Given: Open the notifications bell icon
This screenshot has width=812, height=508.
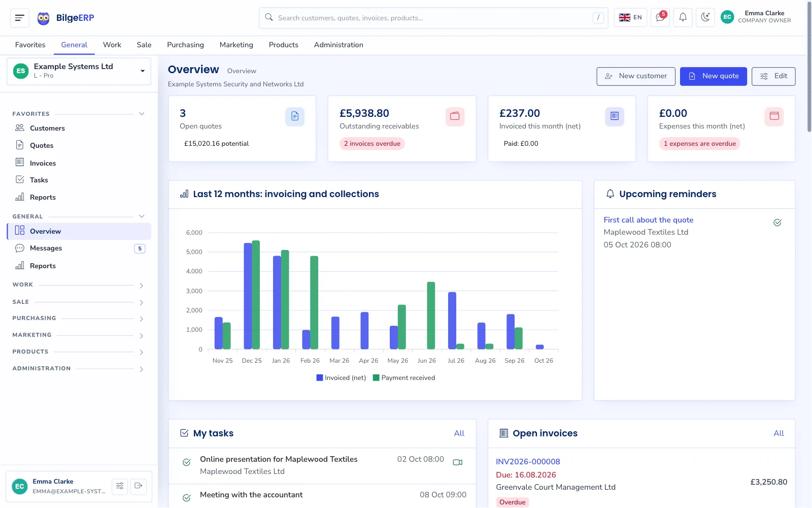Looking at the screenshot, I should [x=683, y=17].
